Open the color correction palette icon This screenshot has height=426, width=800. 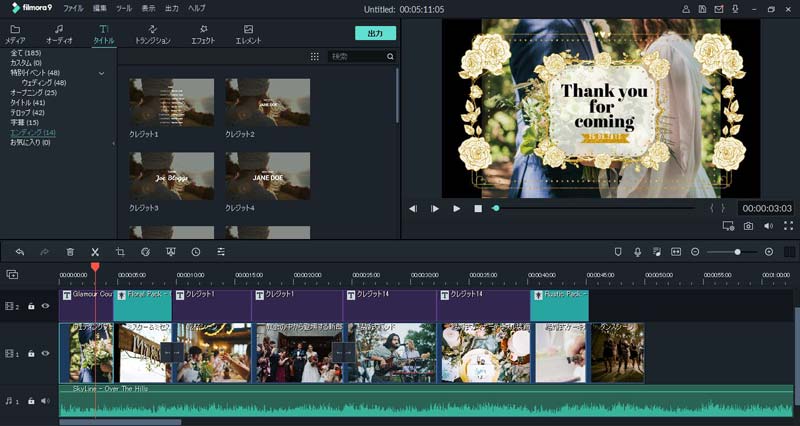pyautogui.click(x=145, y=252)
